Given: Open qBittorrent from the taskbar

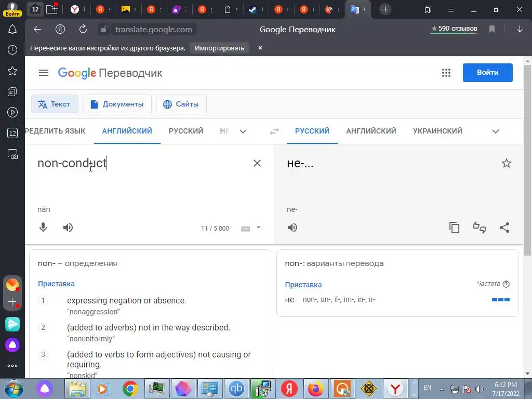Looking at the screenshot, I should (236, 389).
